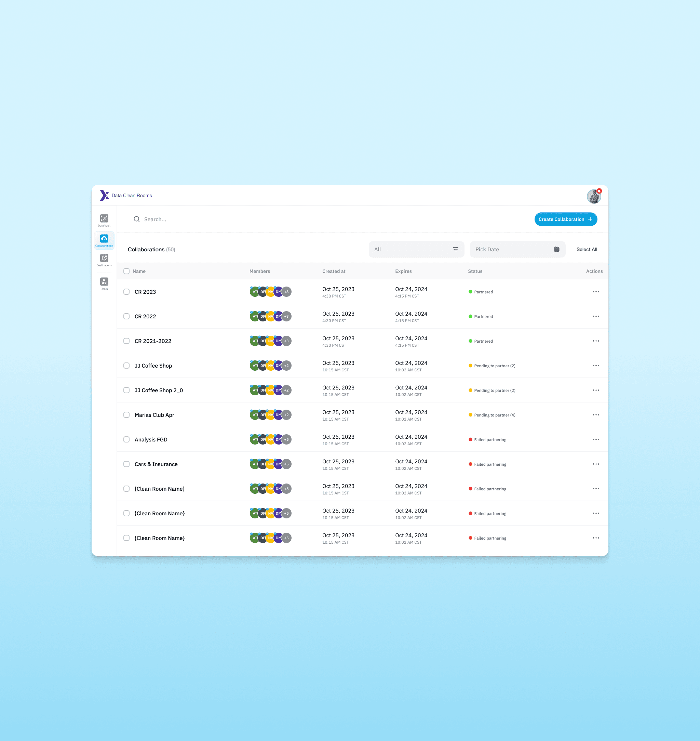Tick the JJ Coffee Shop checkbox
The height and width of the screenshot is (741, 700).
coord(126,366)
